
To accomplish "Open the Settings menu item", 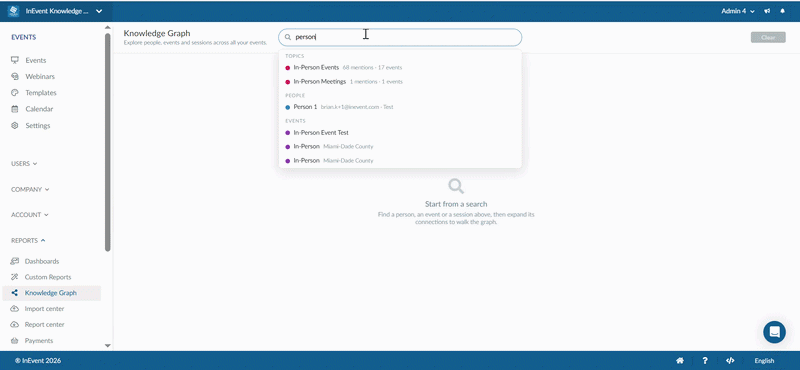I will point(38,126).
